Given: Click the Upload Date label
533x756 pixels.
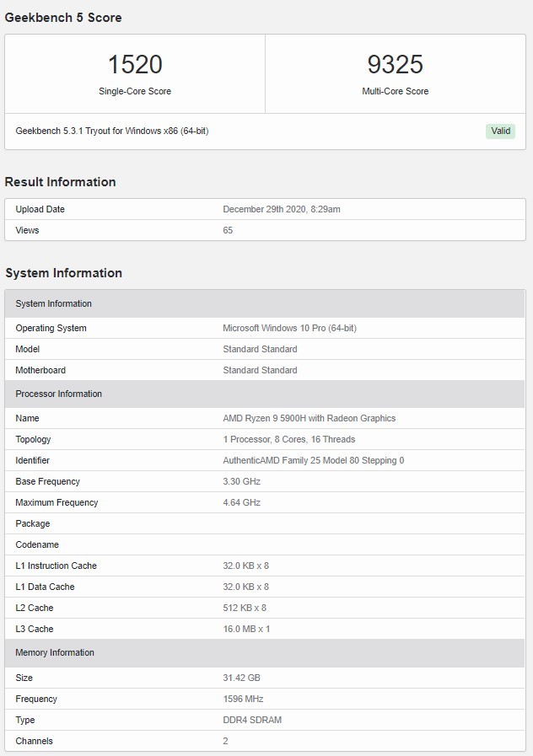Looking at the screenshot, I should click(x=40, y=209).
